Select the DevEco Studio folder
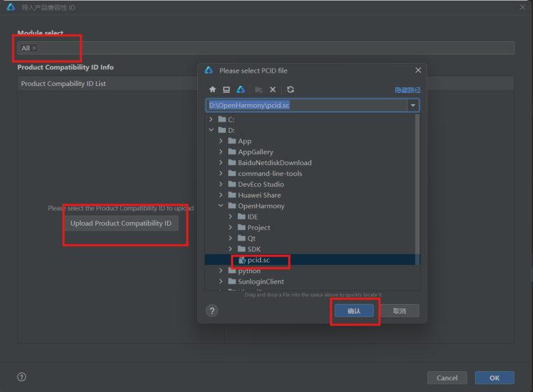The width and height of the screenshot is (533, 392). pos(260,184)
